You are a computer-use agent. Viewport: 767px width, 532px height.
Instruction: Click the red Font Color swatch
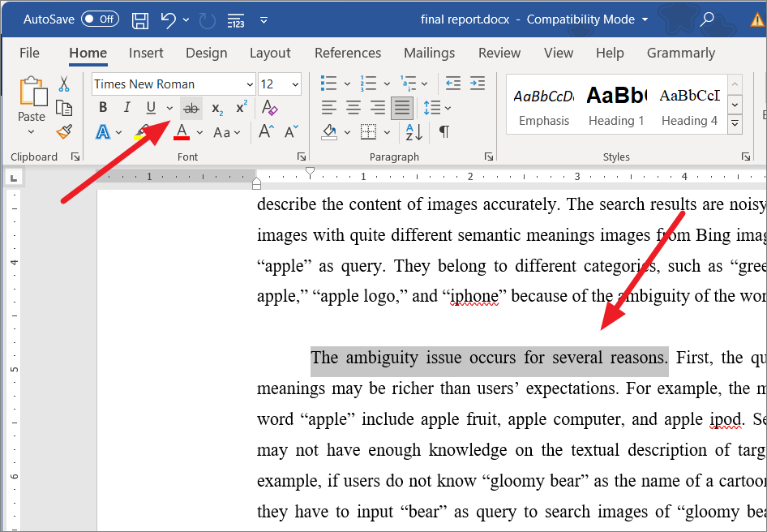181,131
